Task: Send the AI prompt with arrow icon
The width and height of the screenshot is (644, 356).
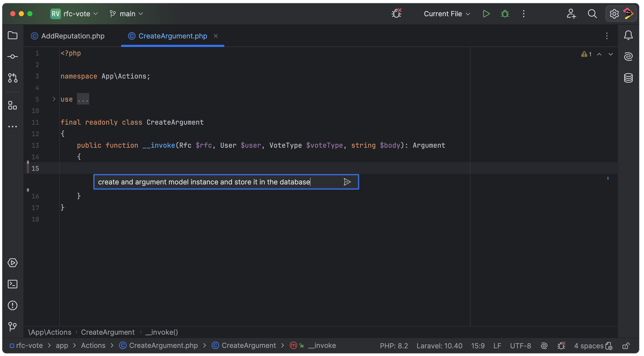Action: pyautogui.click(x=347, y=182)
